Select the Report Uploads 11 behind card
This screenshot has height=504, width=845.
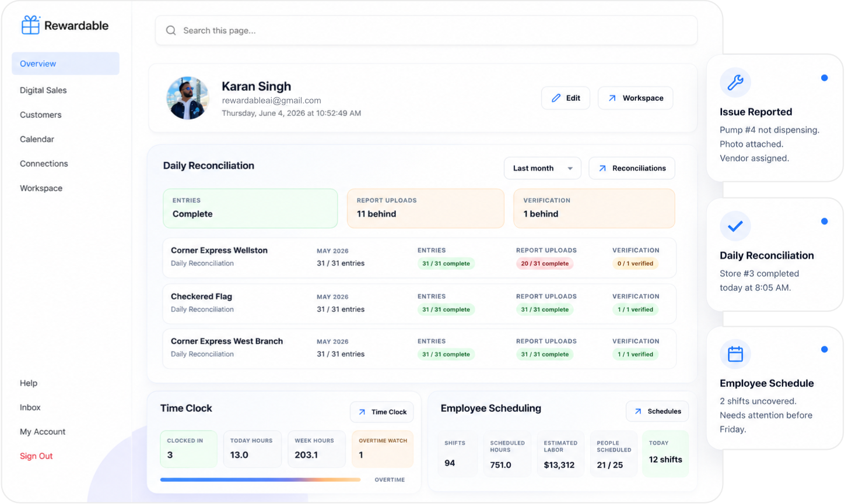pyautogui.click(x=426, y=208)
